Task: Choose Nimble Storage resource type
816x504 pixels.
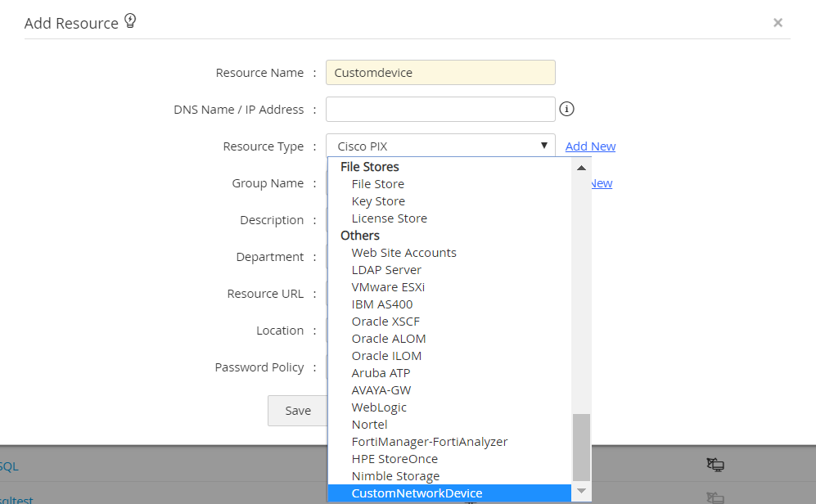Action: pyautogui.click(x=395, y=476)
